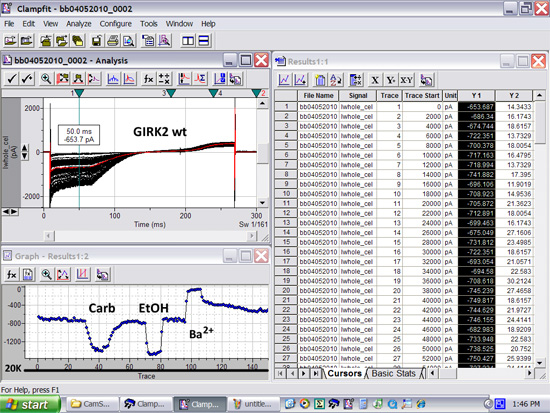The image size is (550, 413).
Task: Click the Tile Vertical windows icon
Action: point(188,41)
